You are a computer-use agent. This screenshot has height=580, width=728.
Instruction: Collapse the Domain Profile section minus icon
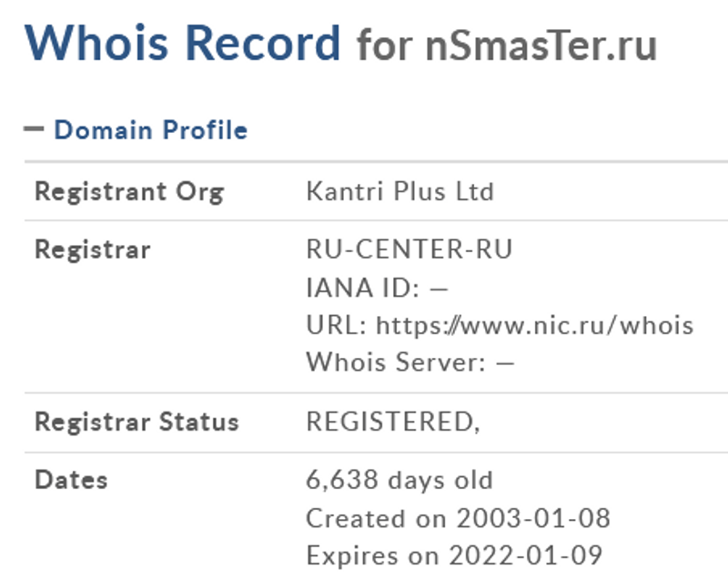click(x=34, y=129)
